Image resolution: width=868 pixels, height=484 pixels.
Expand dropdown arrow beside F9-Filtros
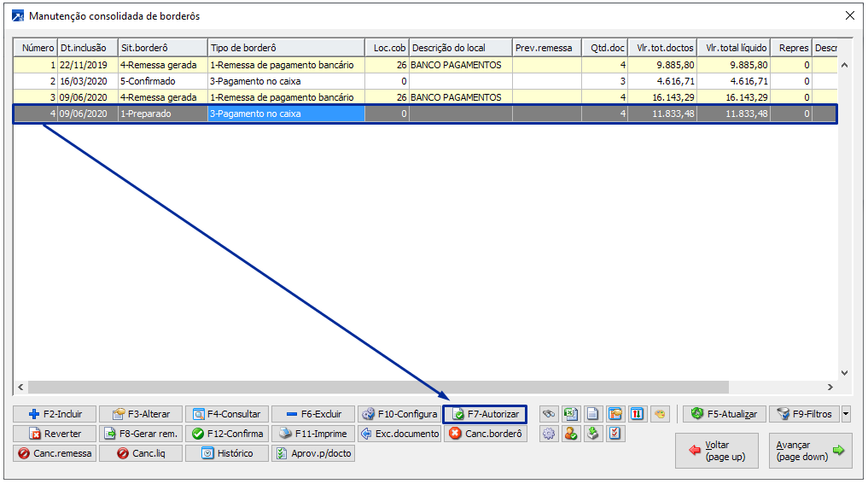coord(846,414)
